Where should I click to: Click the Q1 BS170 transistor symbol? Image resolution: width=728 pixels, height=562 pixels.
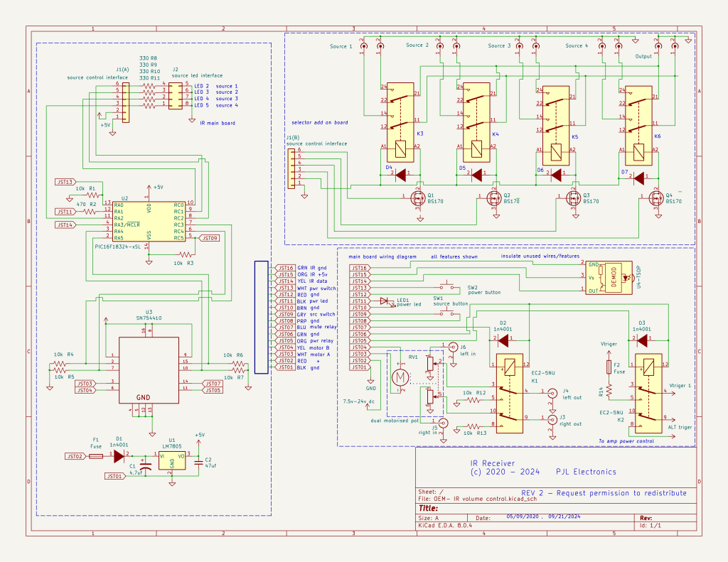pyautogui.click(x=413, y=200)
